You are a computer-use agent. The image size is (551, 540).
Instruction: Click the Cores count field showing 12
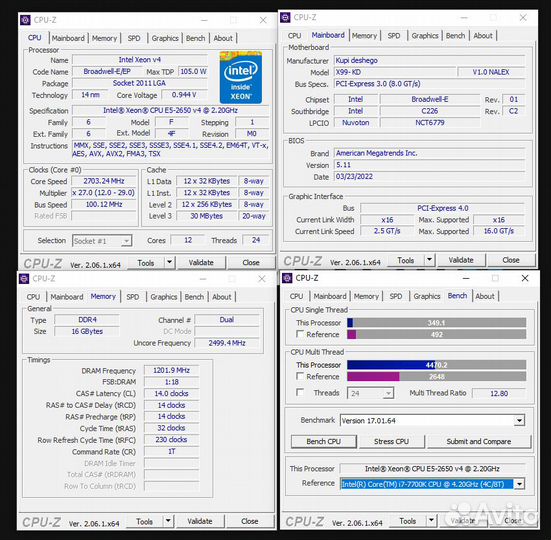pos(188,240)
